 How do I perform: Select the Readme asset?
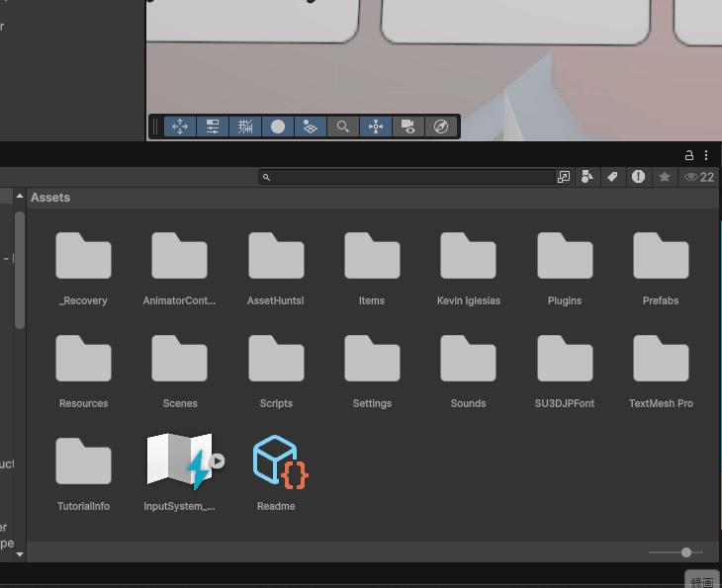click(276, 462)
